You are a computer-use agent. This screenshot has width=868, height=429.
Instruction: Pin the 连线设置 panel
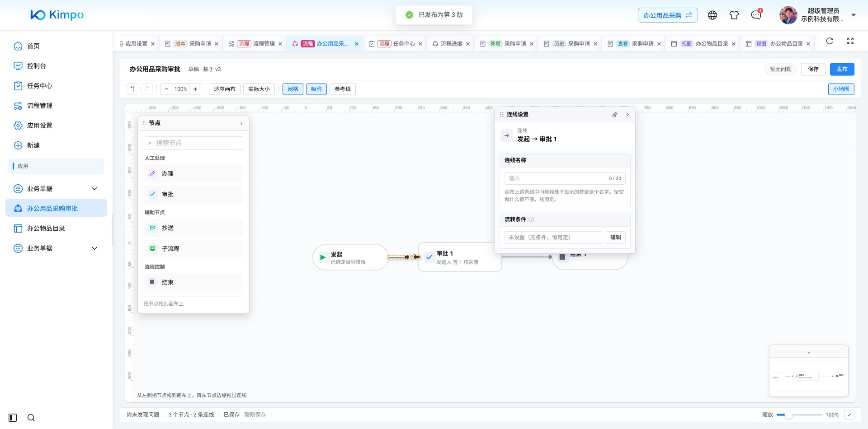(615, 115)
